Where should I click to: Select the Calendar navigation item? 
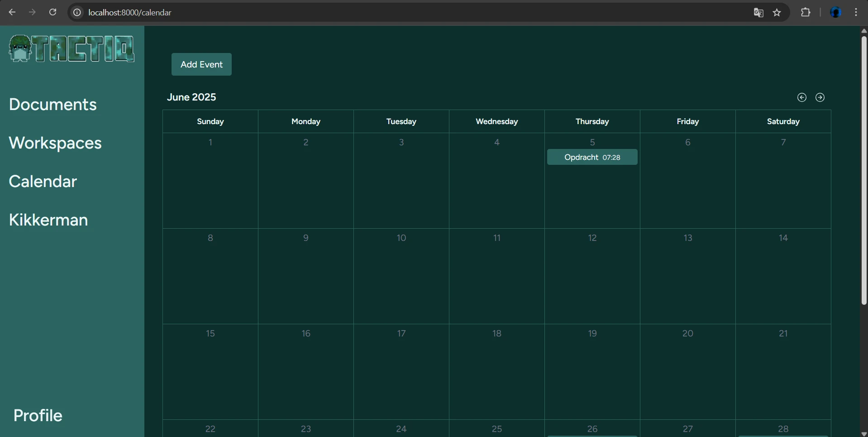[x=43, y=182]
